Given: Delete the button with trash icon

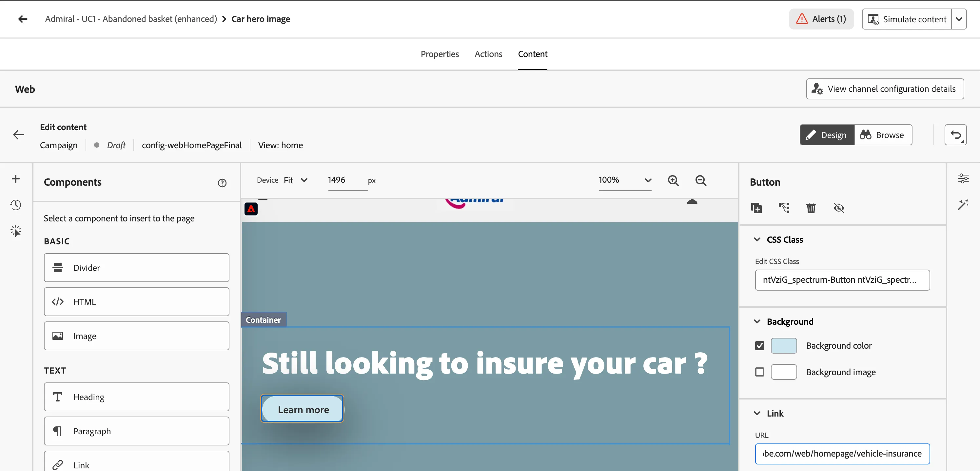Looking at the screenshot, I should [811, 208].
